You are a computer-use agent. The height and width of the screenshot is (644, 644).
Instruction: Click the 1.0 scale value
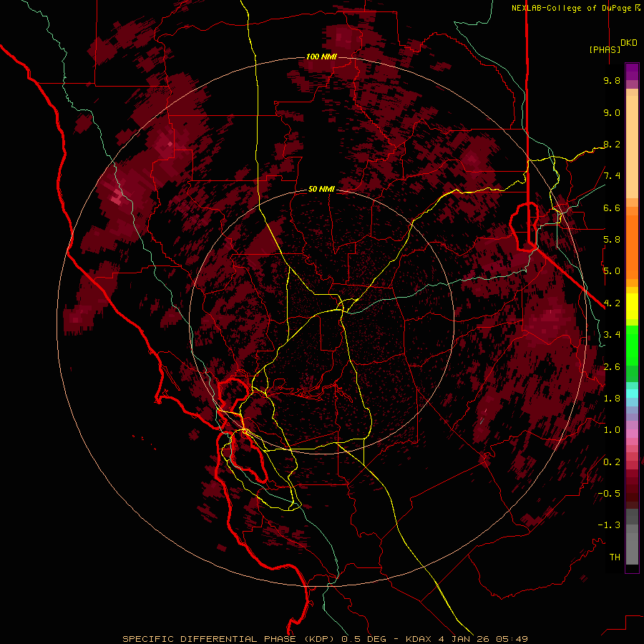pos(612,430)
